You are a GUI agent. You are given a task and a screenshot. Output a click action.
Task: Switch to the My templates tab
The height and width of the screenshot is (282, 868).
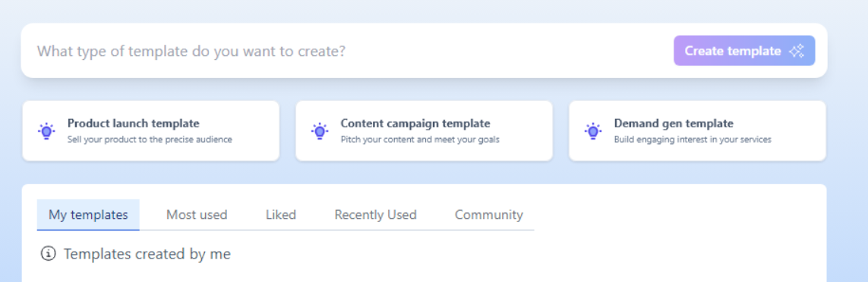pos(89,215)
